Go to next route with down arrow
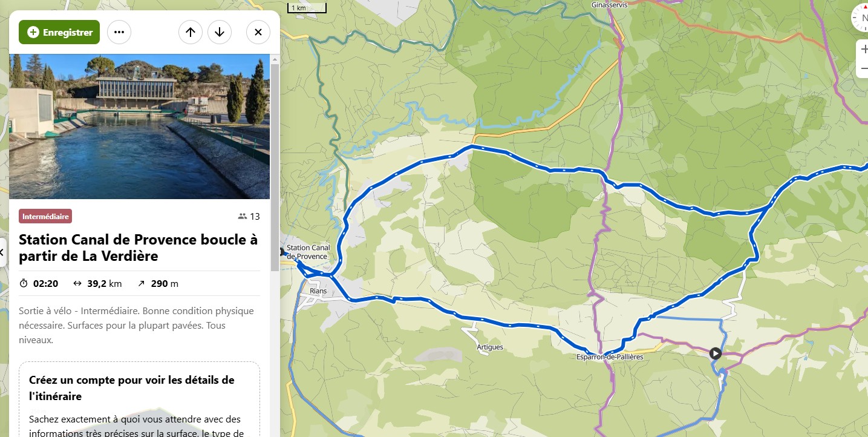Viewport: 868px width, 437px height. [220, 32]
